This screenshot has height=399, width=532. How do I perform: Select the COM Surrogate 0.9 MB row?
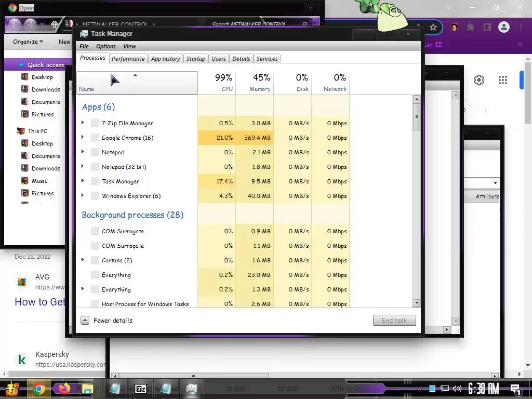213,231
